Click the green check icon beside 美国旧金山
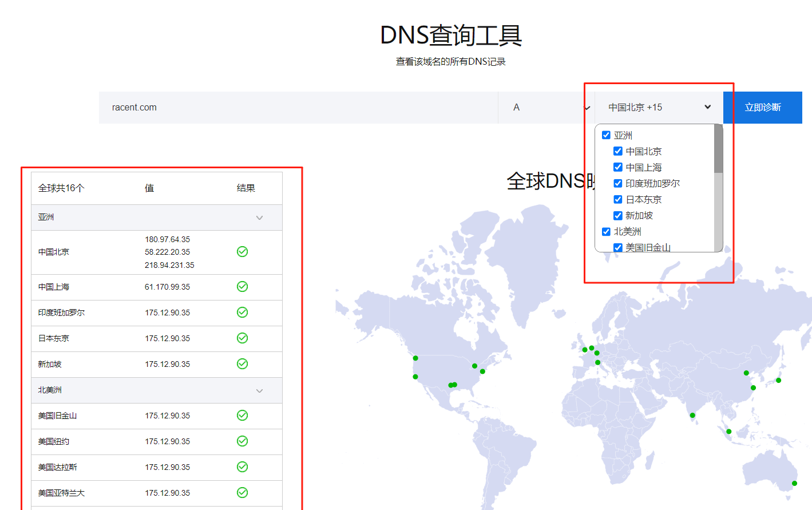The width and height of the screenshot is (812, 510). click(242, 416)
